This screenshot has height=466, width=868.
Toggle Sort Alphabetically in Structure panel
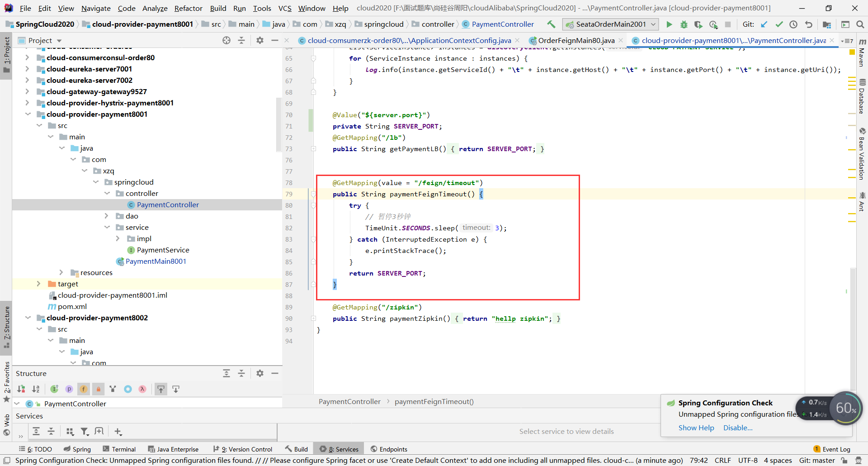point(36,389)
